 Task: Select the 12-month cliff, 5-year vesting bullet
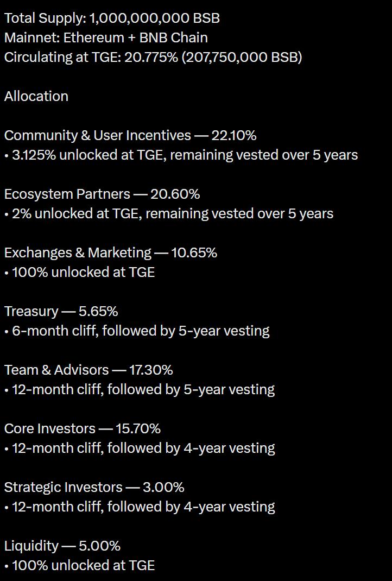140,389
